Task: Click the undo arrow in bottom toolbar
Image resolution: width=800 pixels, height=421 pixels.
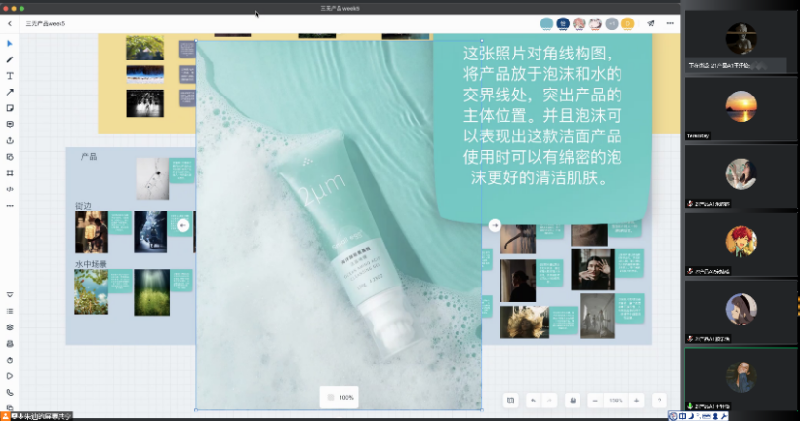Action: click(x=533, y=401)
